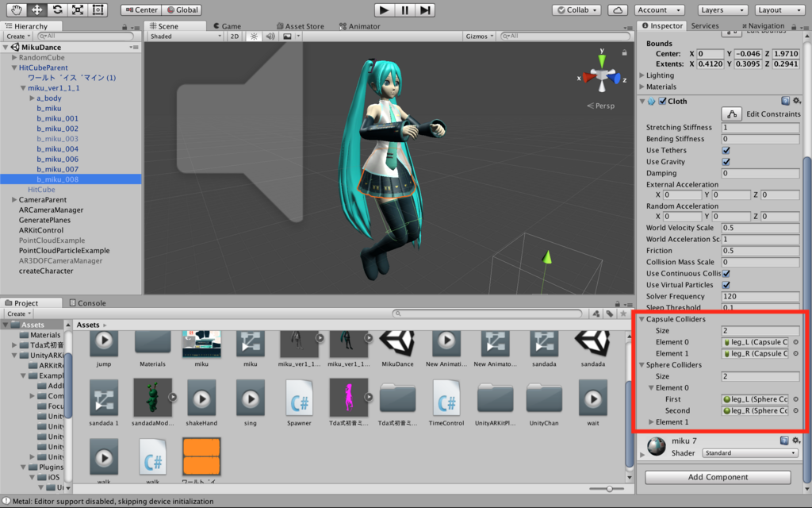Expand Sphere Colliders Element 1
Image resolution: width=812 pixels, height=508 pixels.
point(652,422)
